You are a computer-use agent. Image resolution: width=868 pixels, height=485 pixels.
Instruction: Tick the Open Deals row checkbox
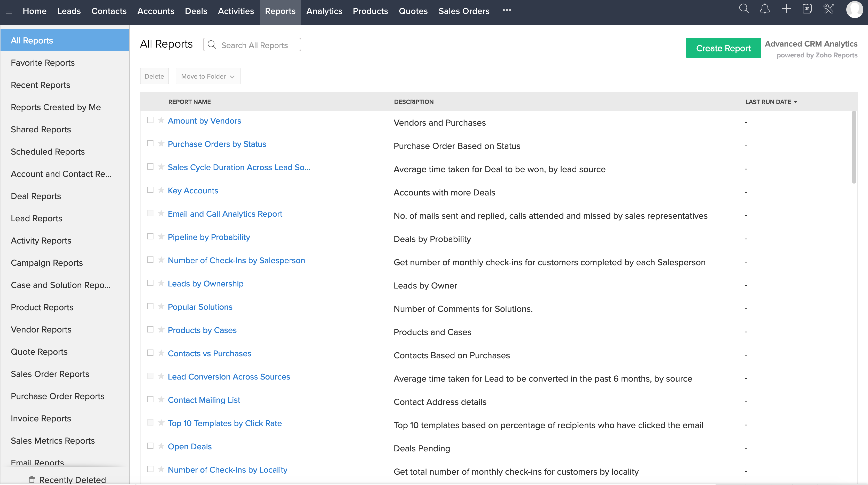[150, 446]
